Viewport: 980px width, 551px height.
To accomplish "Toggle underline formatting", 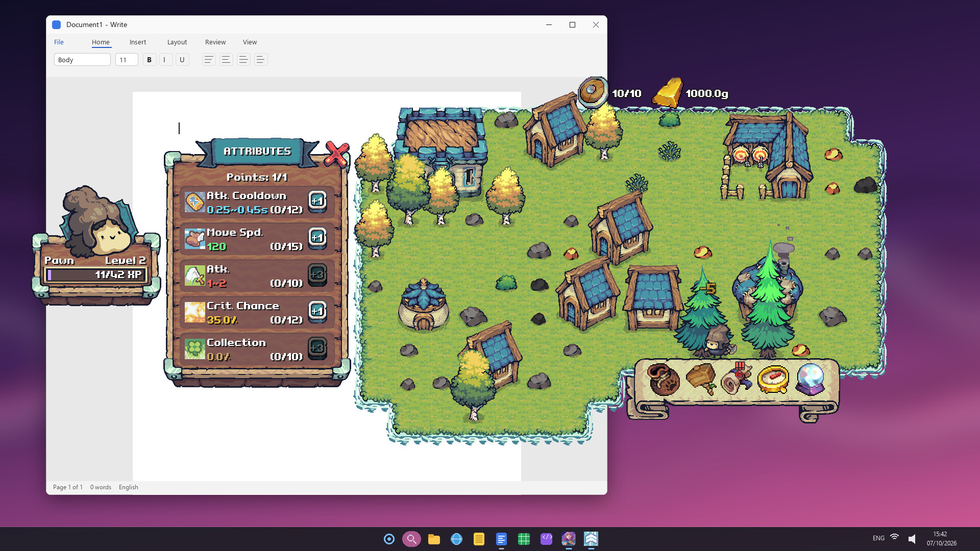I will pyautogui.click(x=182, y=60).
